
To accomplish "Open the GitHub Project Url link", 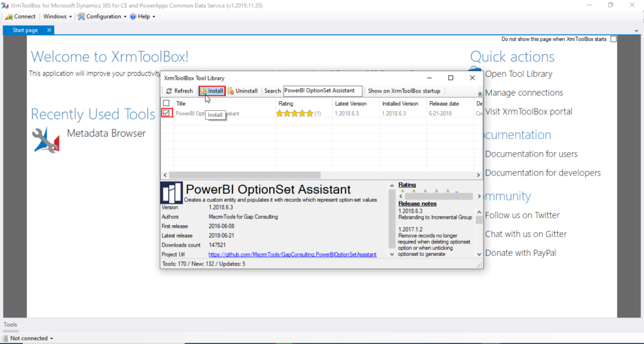I will tap(292, 255).
